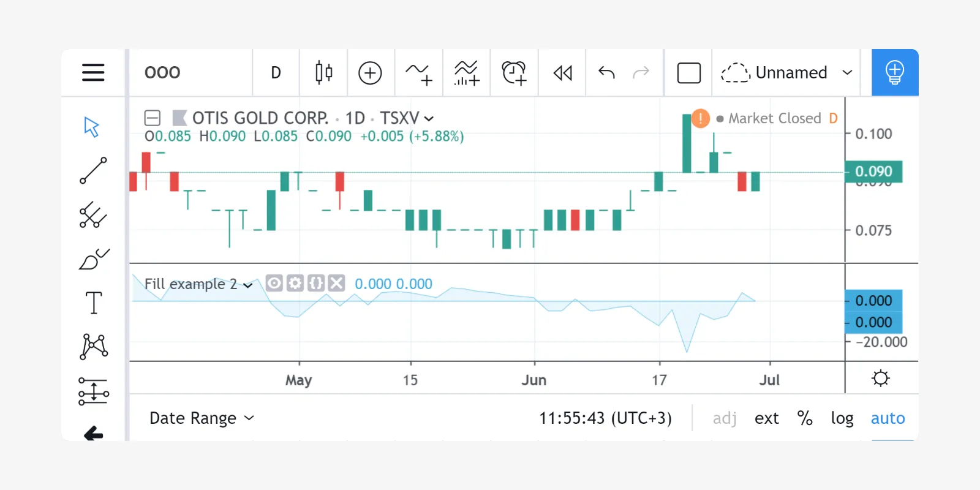Screen dimensions: 980x490
Task: Expand the Fill example 2 indicator chevron
Action: point(248,285)
